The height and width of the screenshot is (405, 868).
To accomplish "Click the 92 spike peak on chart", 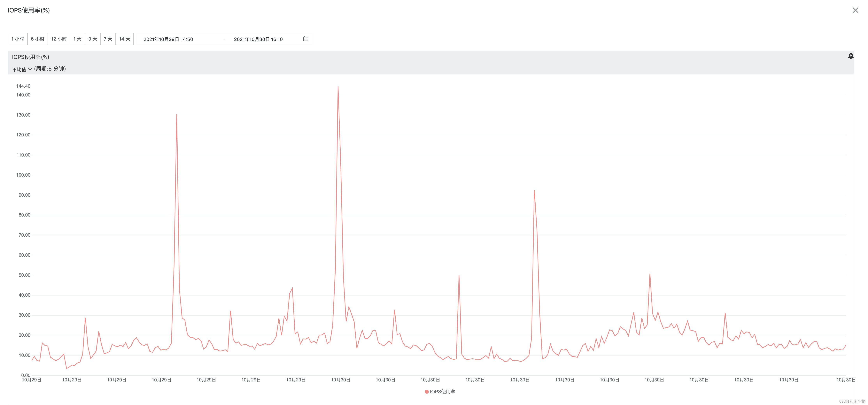I will (x=534, y=190).
